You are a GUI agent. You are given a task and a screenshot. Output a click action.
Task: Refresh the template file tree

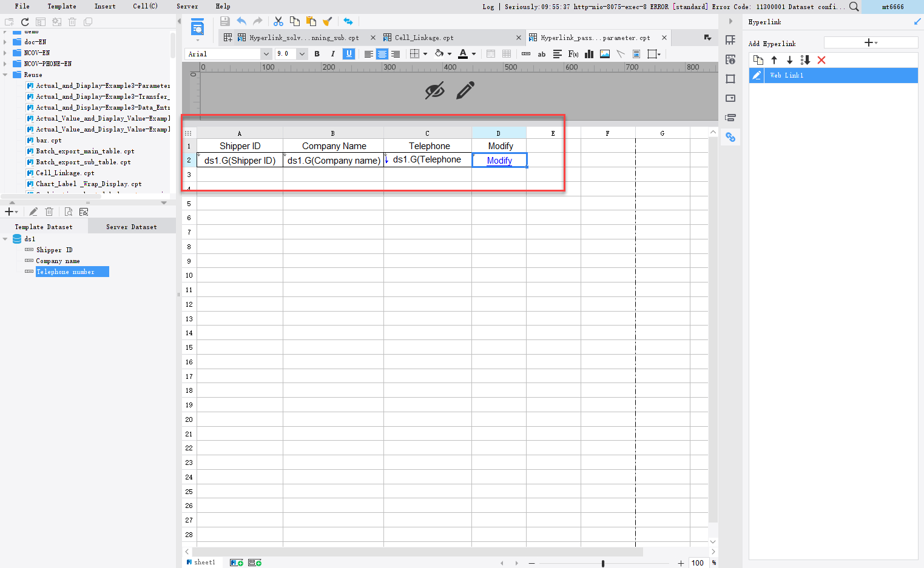coord(25,22)
